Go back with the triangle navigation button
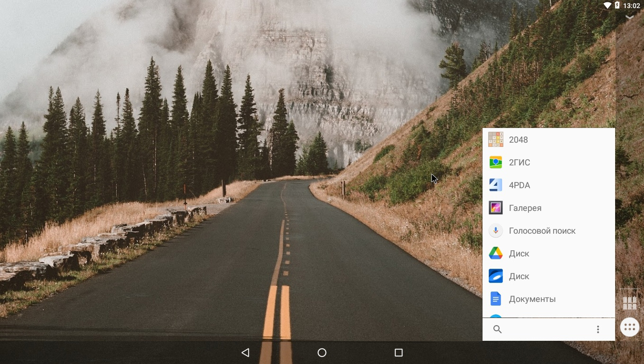Image resolution: width=644 pixels, height=364 pixels. (x=245, y=353)
